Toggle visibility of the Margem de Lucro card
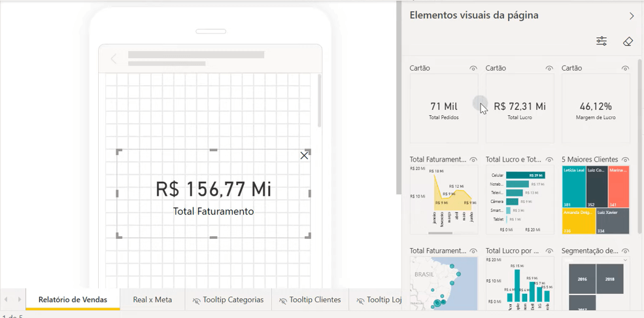The width and height of the screenshot is (644, 318). click(x=625, y=68)
